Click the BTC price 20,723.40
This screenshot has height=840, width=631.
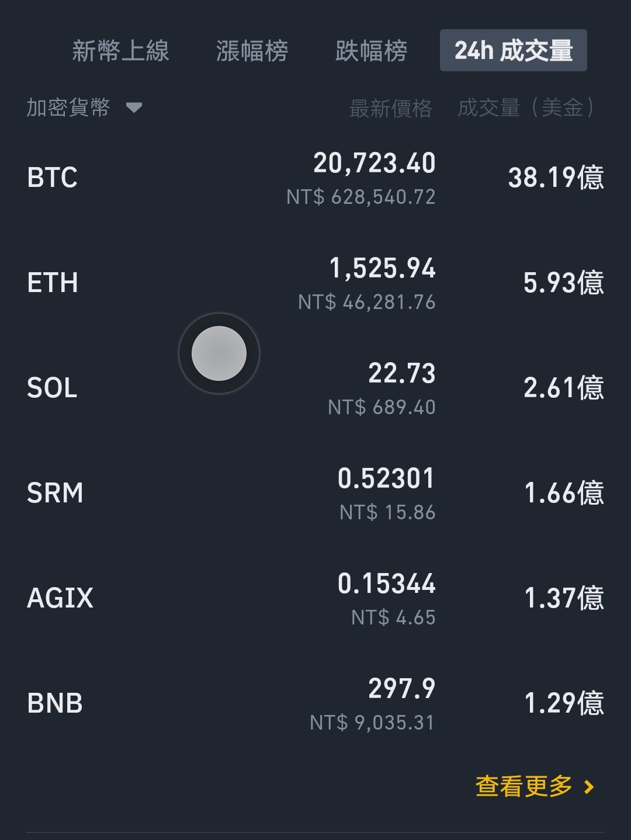(375, 163)
